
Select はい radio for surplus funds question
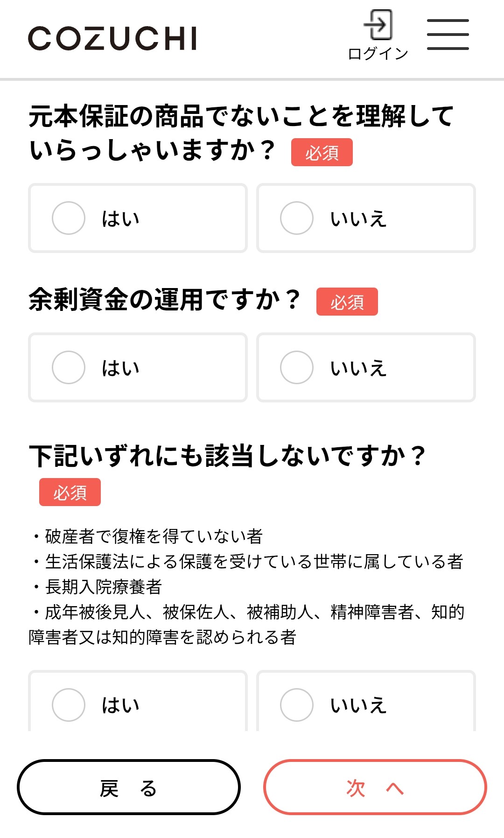pos(69,367)
